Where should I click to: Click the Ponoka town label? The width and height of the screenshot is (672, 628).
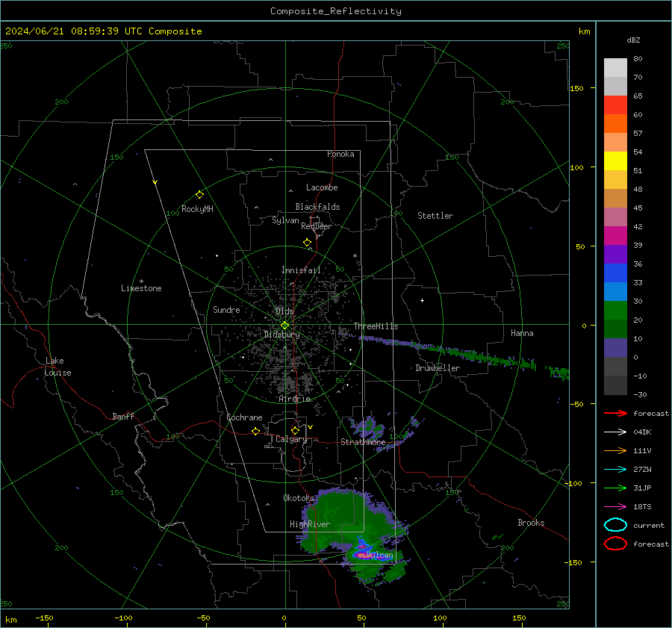tap(340, 154)
